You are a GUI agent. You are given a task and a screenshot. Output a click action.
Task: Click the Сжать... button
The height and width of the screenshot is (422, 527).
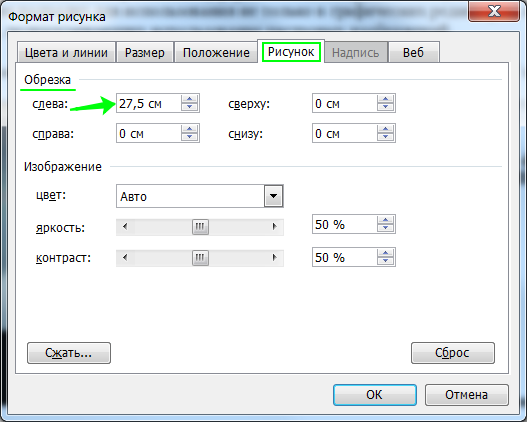[x=69, y=353]
